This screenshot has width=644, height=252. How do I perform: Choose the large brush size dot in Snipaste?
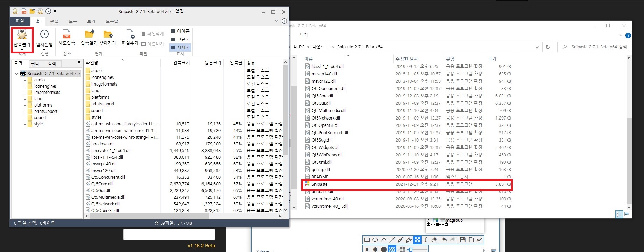point(384,250)
